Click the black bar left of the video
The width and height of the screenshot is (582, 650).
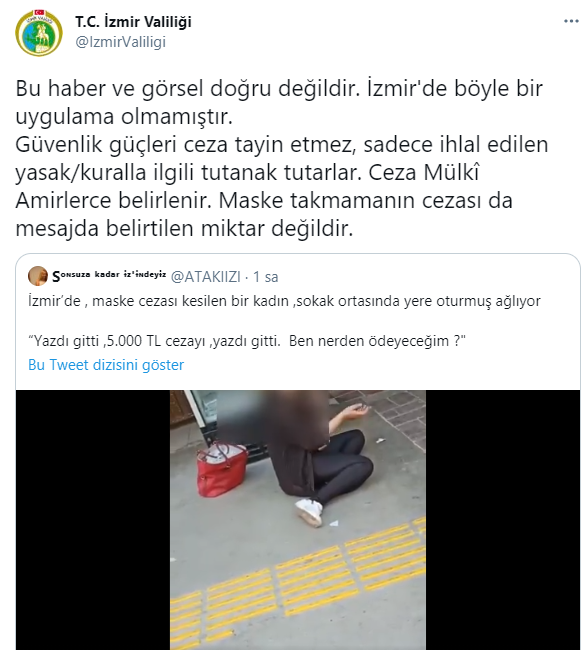coord(93,520)
